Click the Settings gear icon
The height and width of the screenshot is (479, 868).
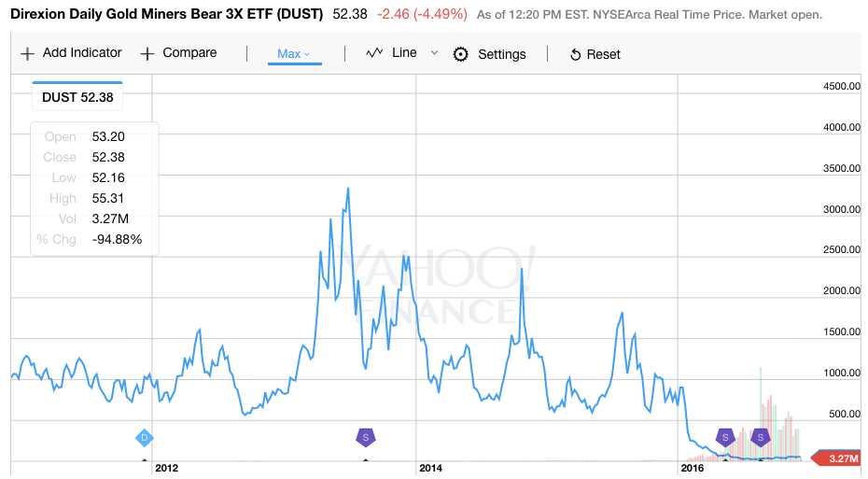pyautogui.click(x=460, y=54)
